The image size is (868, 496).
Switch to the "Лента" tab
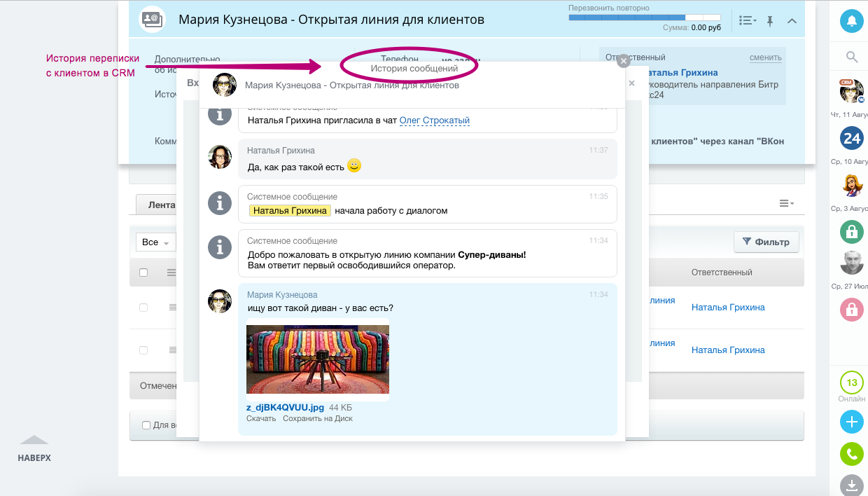(159, 205)
